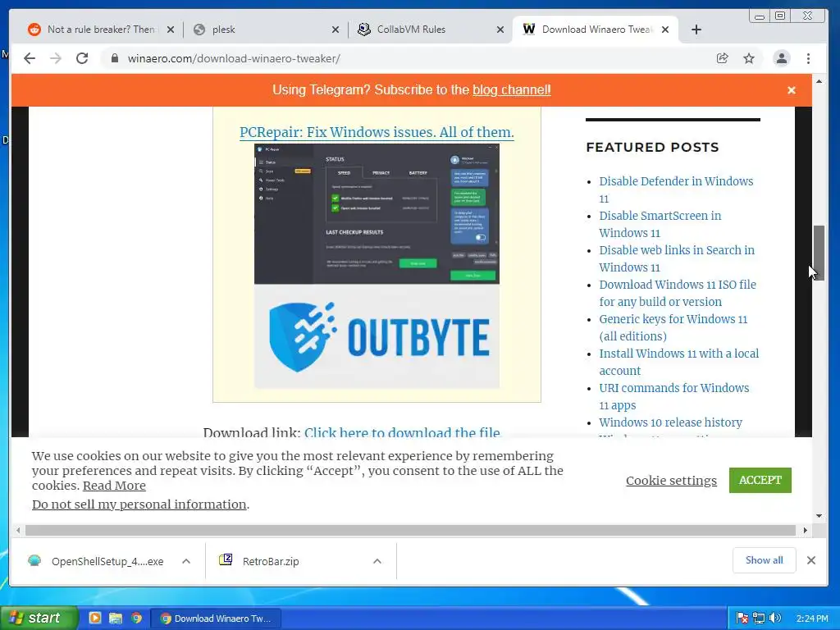The image size is (840, 630).
Task: Click Do not sell my personal information
Action: point(139,504)
